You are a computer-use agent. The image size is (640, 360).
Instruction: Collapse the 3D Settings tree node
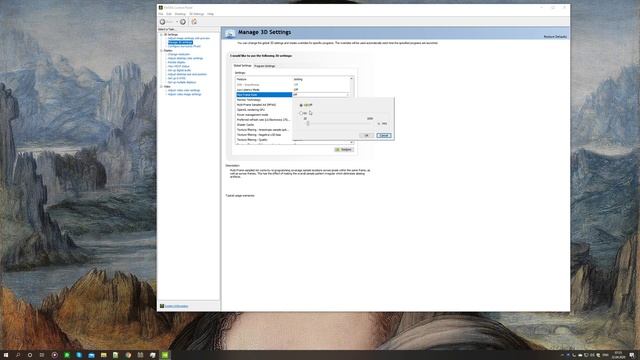pyautogui.click(x=161, y=35)
